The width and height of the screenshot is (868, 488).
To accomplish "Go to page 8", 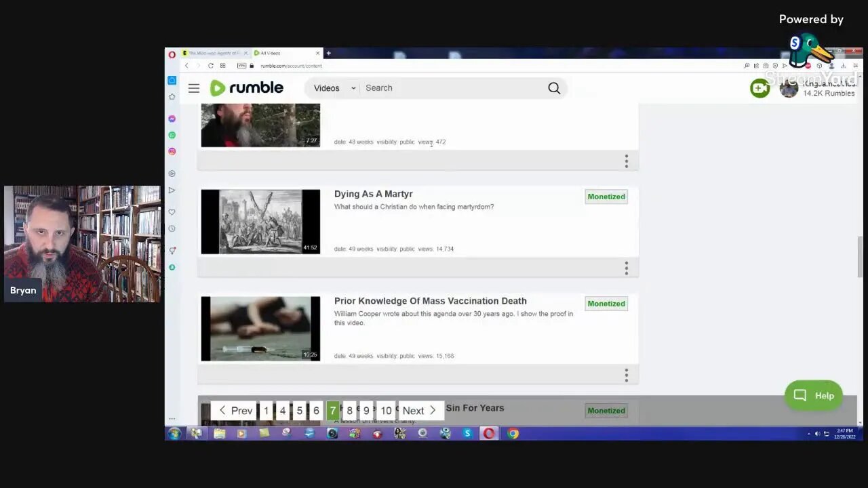I will [x=349, y=411].
